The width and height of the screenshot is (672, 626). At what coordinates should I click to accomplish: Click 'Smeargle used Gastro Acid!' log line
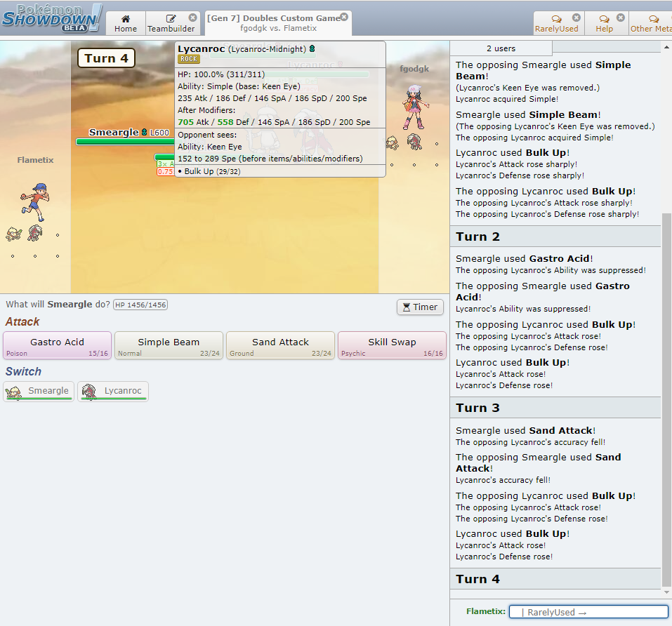524,259
